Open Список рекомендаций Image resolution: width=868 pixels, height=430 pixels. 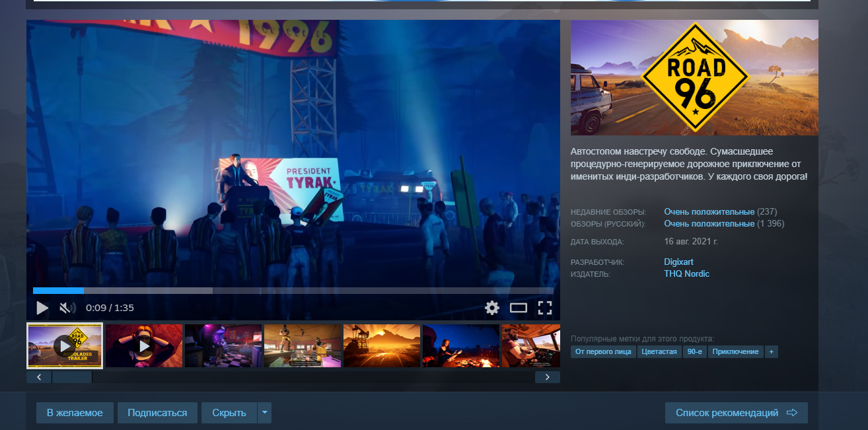pos(737,413)
